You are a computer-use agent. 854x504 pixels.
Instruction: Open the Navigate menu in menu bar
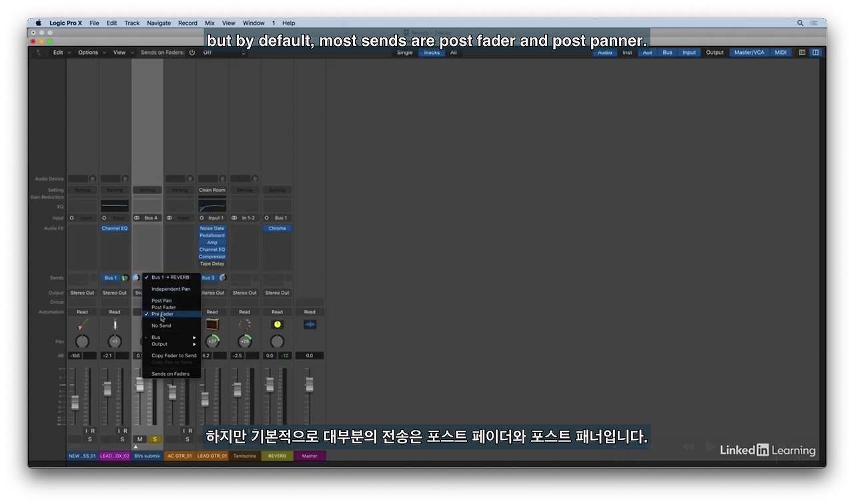tap(159, 23)
